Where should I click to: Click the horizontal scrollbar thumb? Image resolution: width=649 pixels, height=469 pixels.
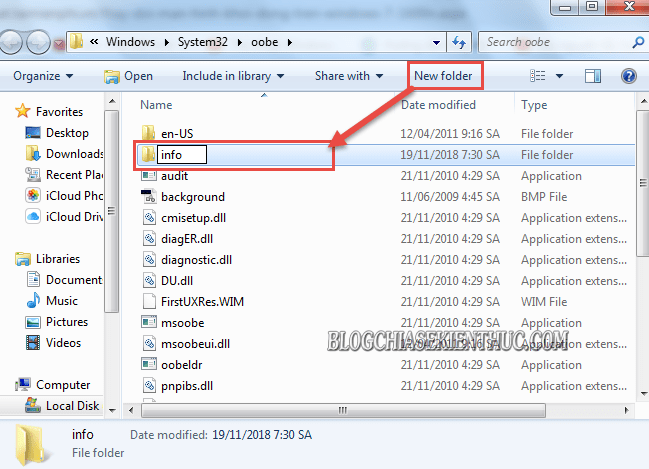[343, 410]
